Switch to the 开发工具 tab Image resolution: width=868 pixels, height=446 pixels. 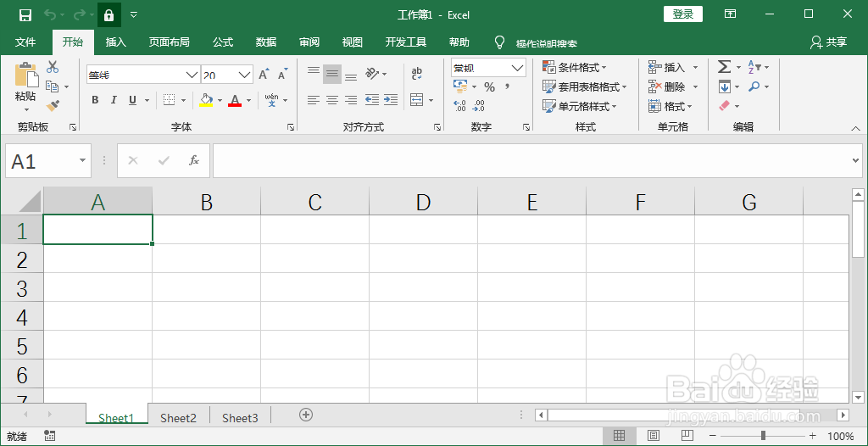pyautogui.click(x=406, y=42)
